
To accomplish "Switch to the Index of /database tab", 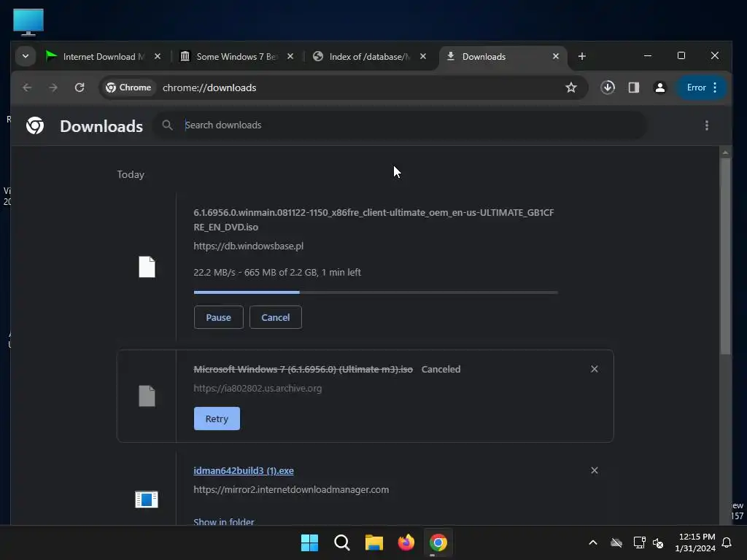I will pos(370,57).
